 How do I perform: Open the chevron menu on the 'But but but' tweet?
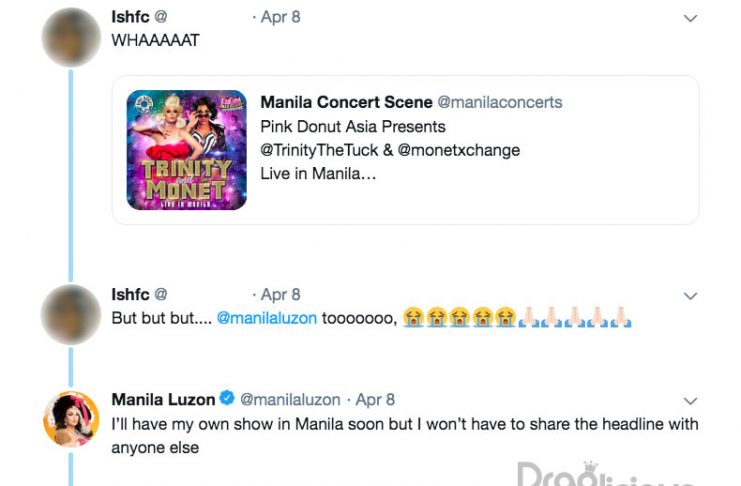click(x=690, y=296)
